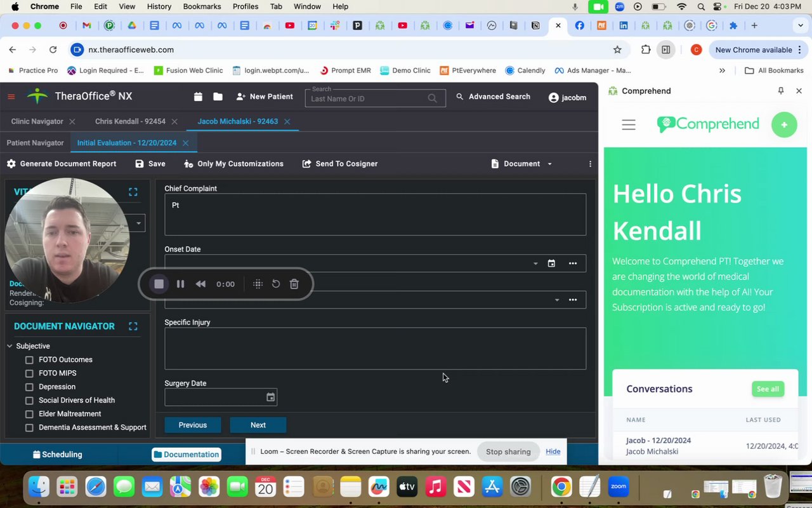812x508 pixels.
Task: Open the Documentation section
Action: pyautogui.click(x=187, y=455)
